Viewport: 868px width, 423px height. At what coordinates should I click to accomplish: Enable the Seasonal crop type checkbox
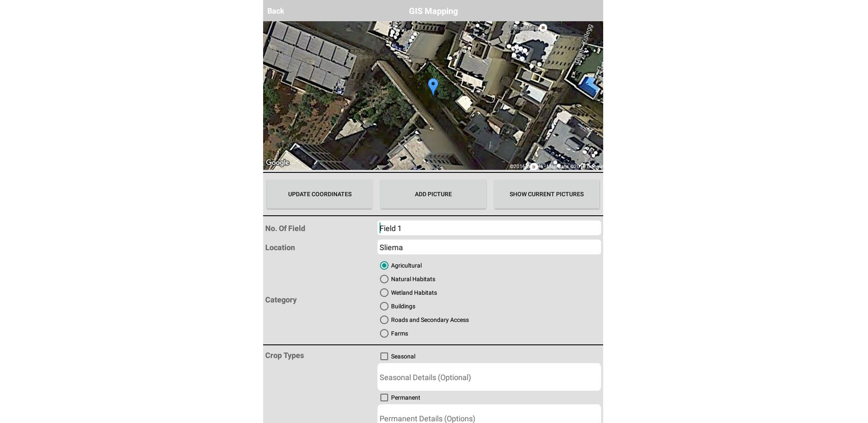[x=384, y=356]
